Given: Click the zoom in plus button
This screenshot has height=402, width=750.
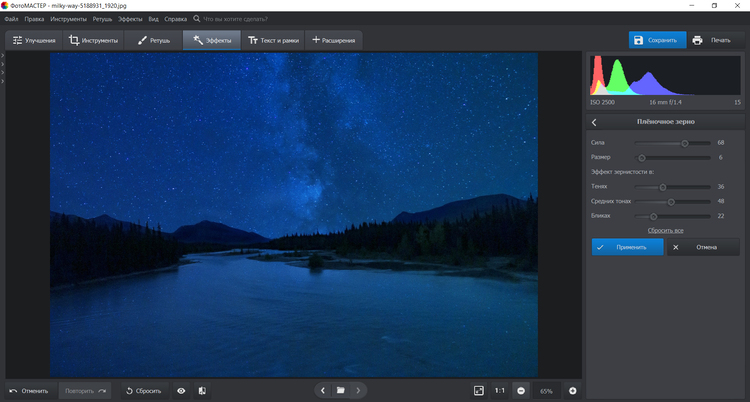Looking at the screenshot, I should (573, 390).
